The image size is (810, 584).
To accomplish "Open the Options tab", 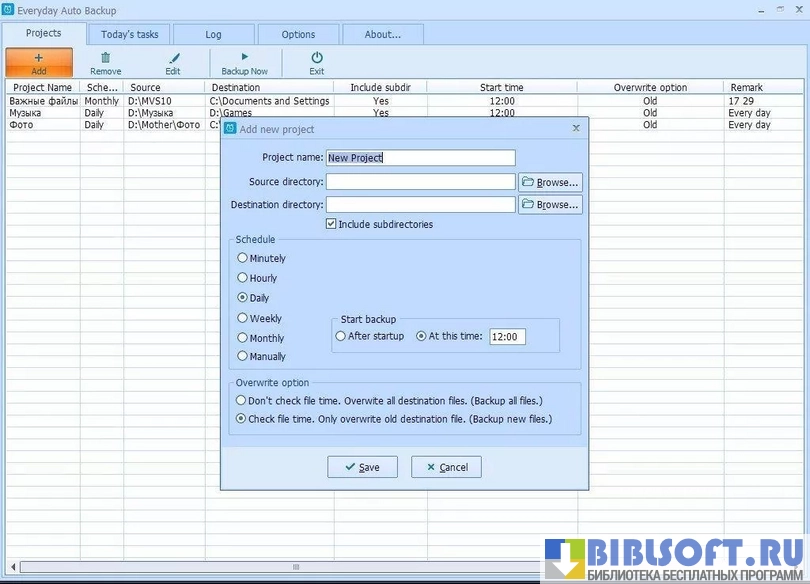I will (298, 34).
